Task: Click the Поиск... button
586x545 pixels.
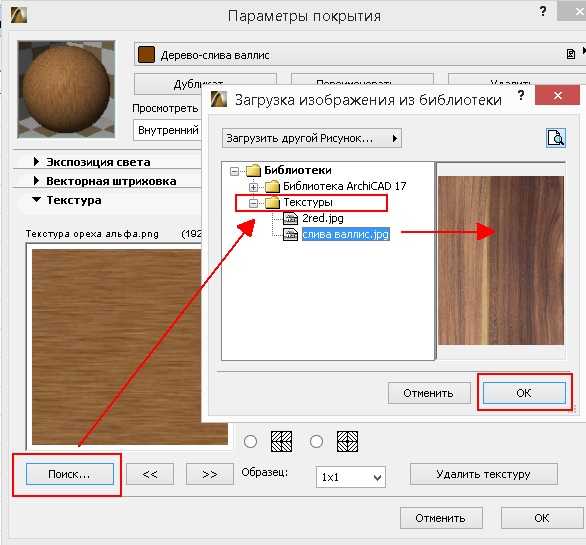Action: pyautogui.click(x=70, y=474)
